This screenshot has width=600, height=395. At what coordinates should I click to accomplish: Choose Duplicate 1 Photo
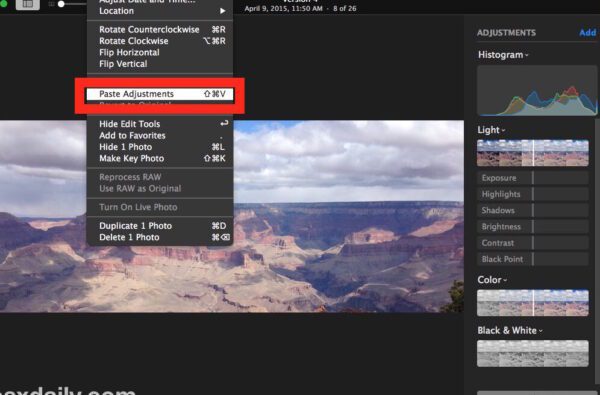[x=160, y=226]
